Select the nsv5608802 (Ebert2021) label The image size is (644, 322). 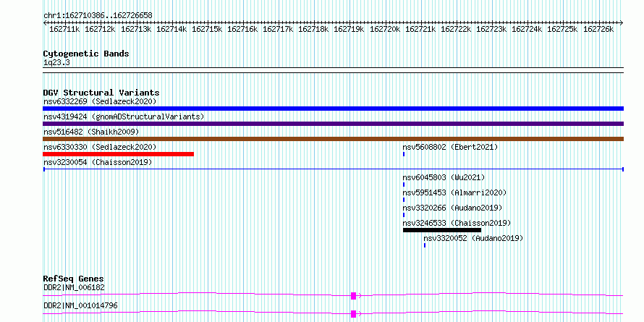[450, 147]
